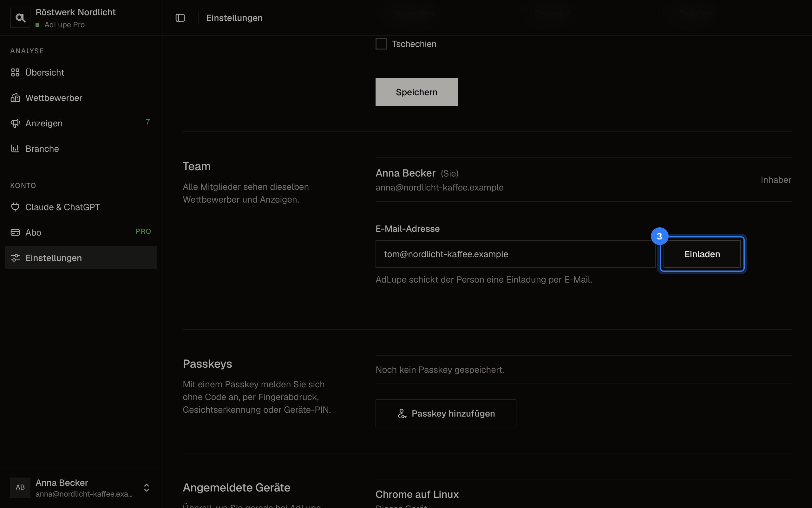The height and width of the screenshot is (508, 812).
Task: Click the Einstellungen header title
Action: [234, 18]
